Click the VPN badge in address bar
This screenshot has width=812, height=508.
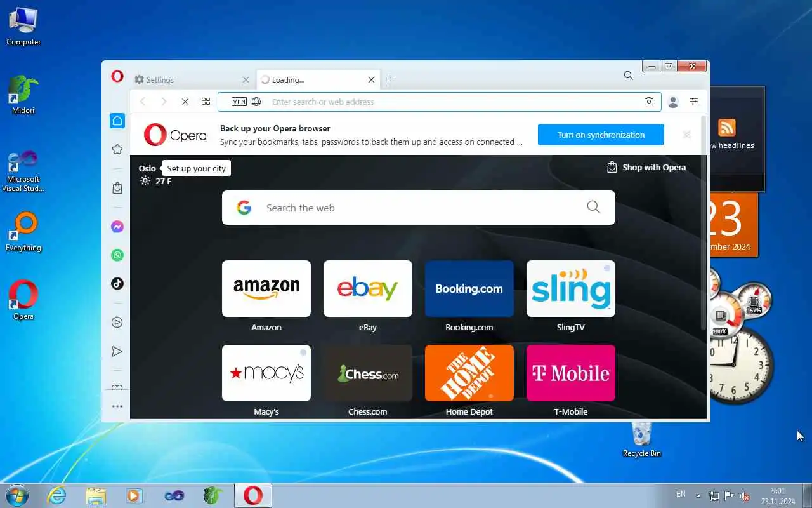[239, 102]
